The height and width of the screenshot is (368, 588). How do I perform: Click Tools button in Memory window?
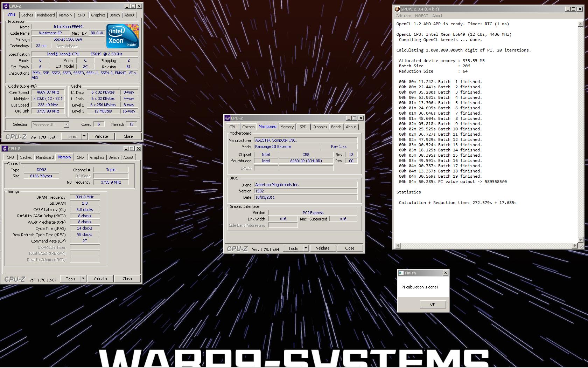[x=70, y=279]
